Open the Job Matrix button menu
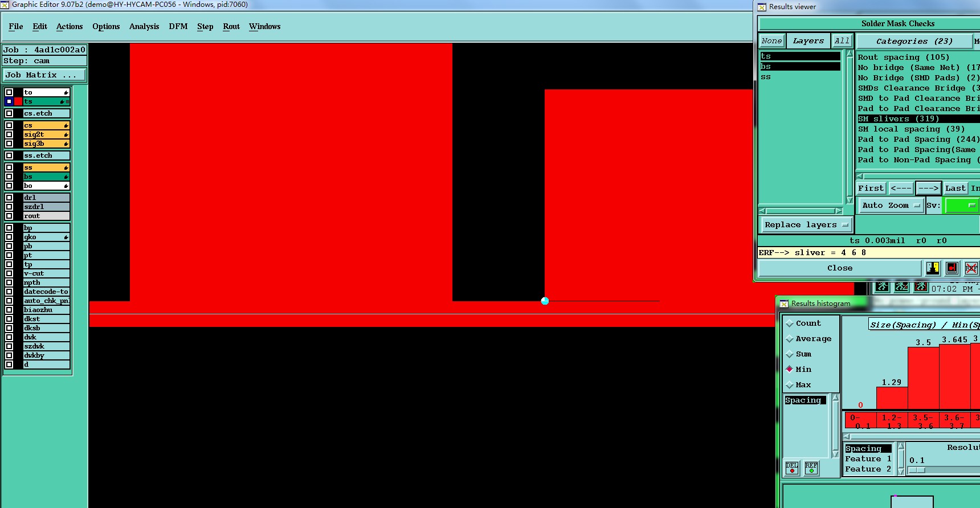The height and width of the screenshot is (508, 980). click(44, 75)
